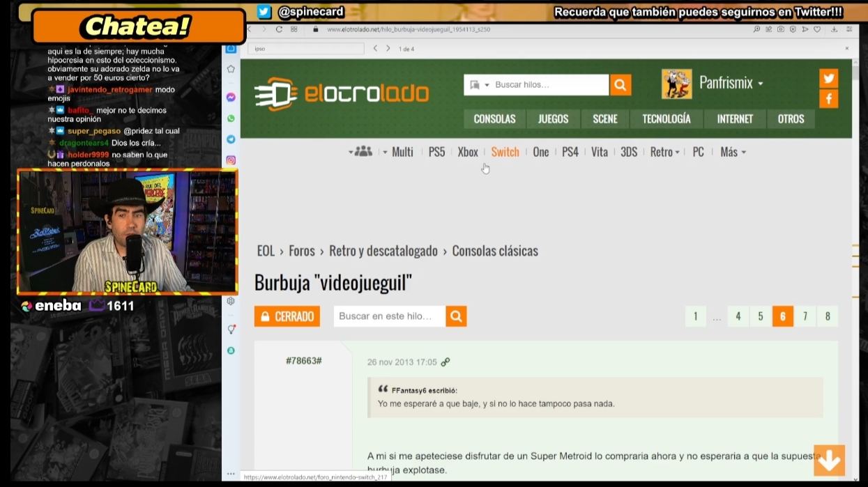Image resolution: width=868 pixels, height=487 pixels.
Task: Click the magnifier find icon in the address bar
Action: pos(756,29)
